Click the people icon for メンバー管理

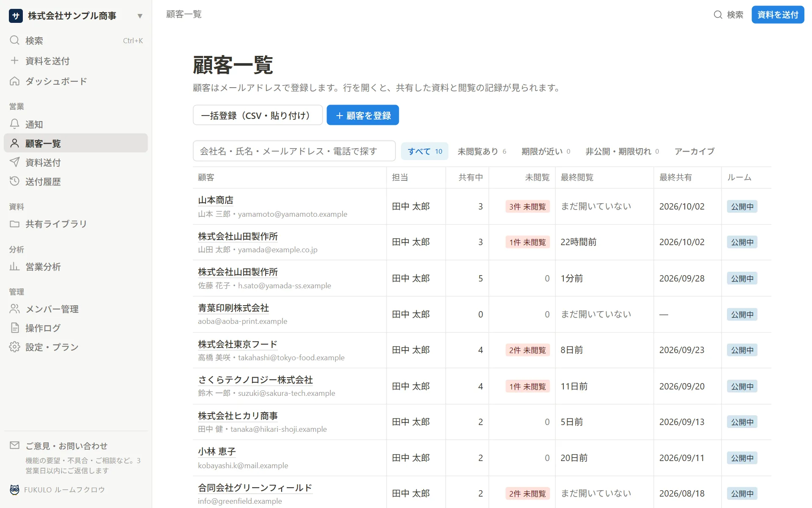[15, 309]
